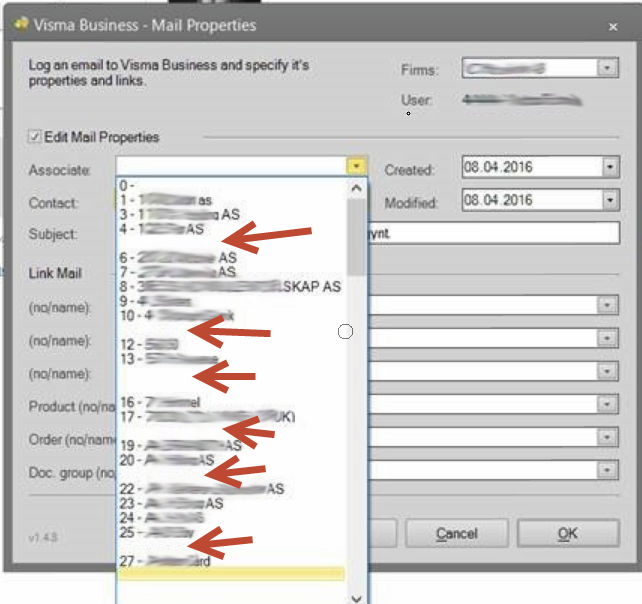Viewport: 642px width, 604px height.
Task: Click the Created date field 08.04.2016
Action: click(532, 167)
